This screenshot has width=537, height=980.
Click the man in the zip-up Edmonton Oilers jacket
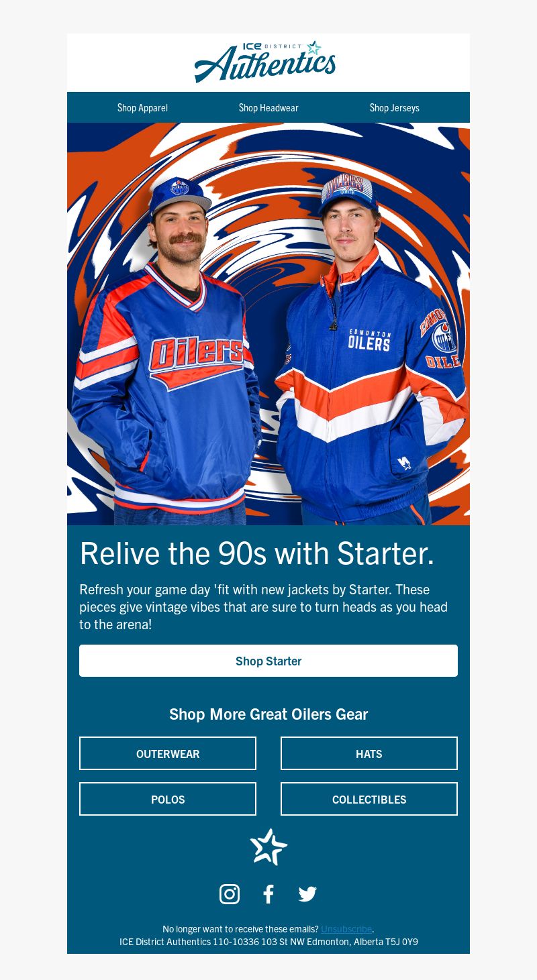click(x=369, y=349)
